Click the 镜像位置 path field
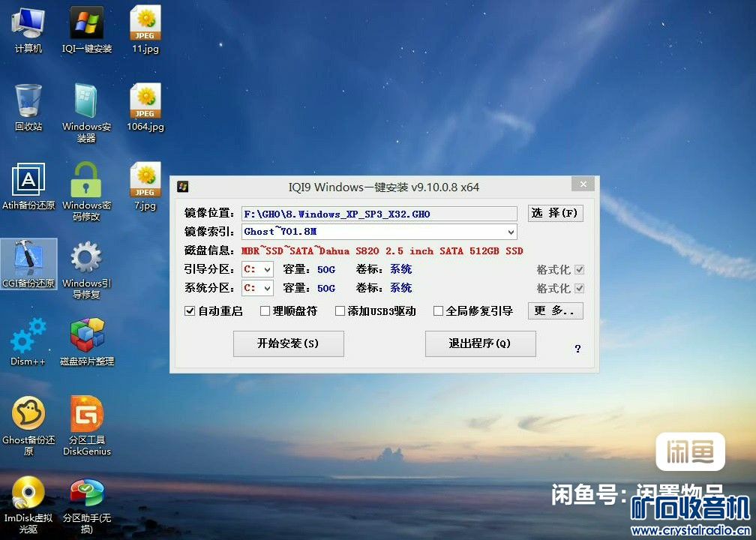Screen dimensions: 756x540 [x=379, y=214]
